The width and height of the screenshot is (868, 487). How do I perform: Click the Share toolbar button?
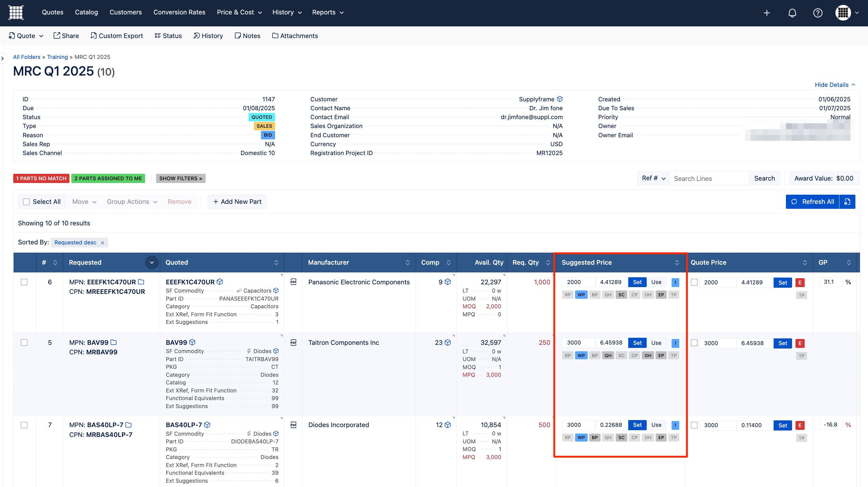coord(66,36)
